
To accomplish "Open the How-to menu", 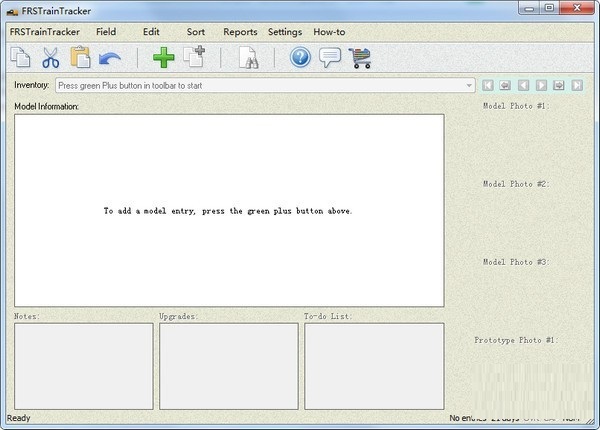I will pyautogui.click(x=329, y=32).
